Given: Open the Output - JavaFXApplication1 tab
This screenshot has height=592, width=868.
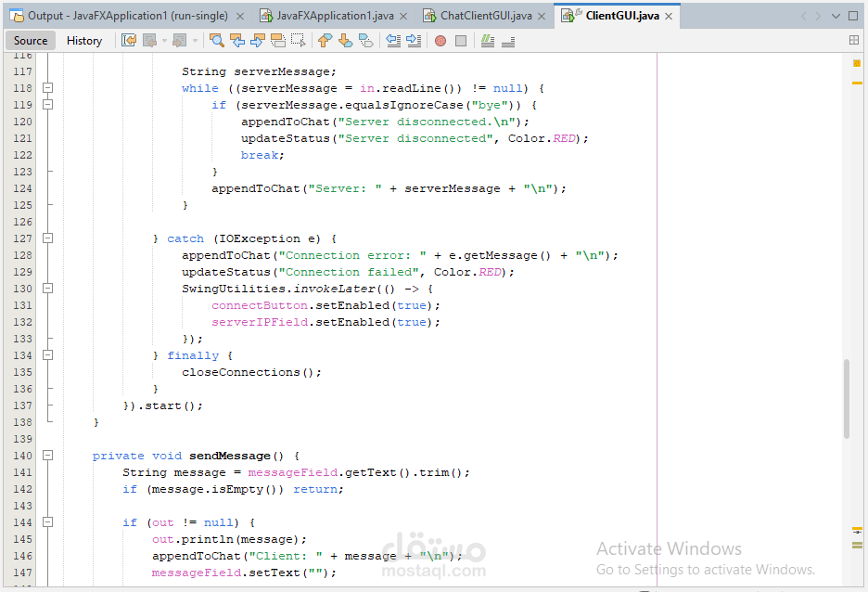Looking at the screenshot, I should (x=128, y=16).
